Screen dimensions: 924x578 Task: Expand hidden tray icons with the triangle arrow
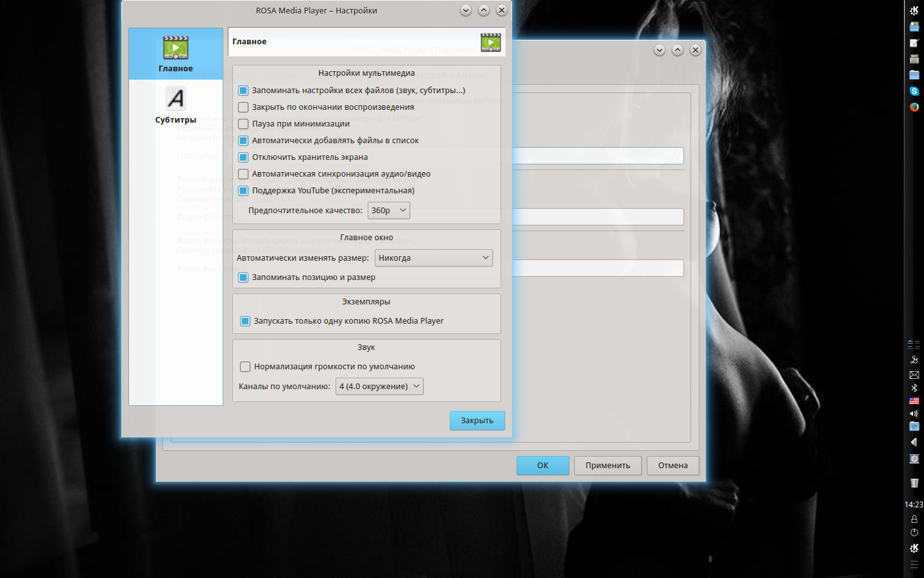pos(914,442)
